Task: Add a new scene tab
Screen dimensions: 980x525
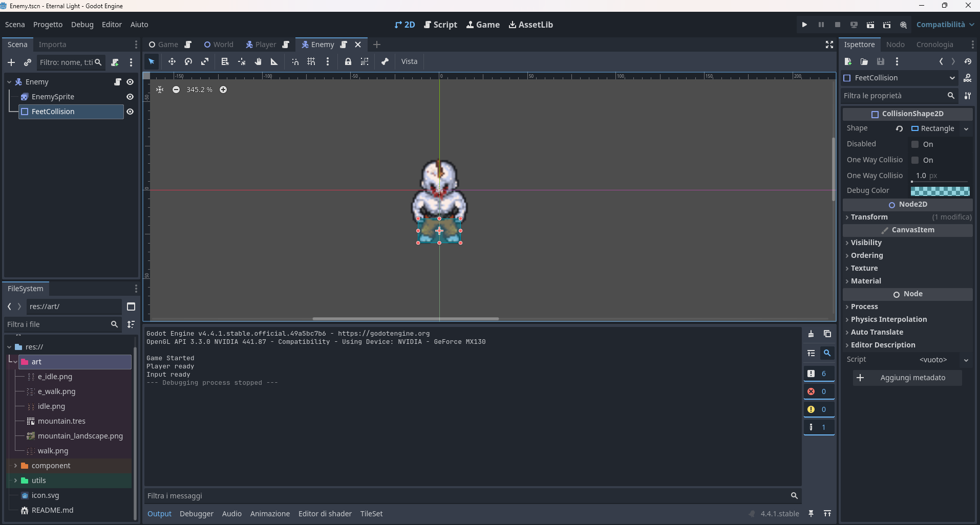Action: tap(377, 45)
